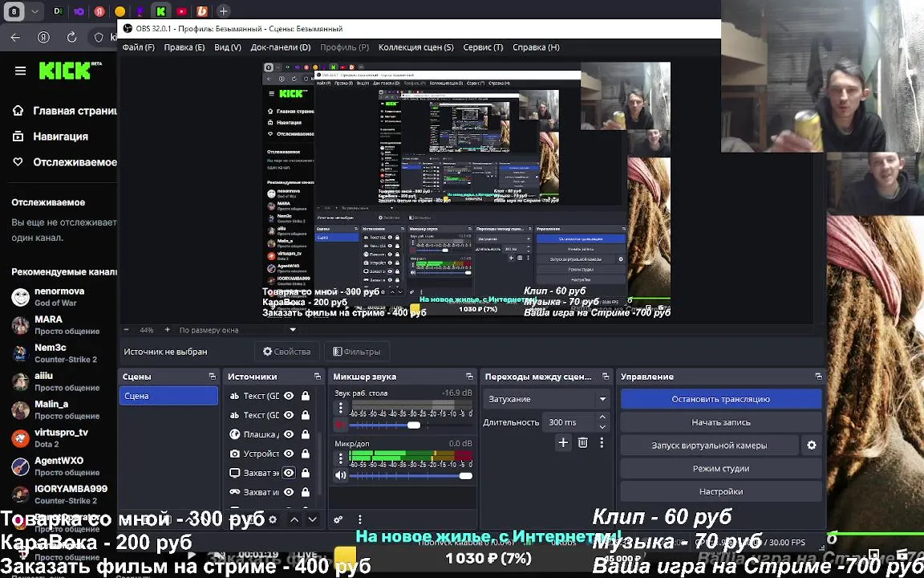Select the Сцена item in the scenes list
The width and height of the screenshot is (924, 578).
168,396
